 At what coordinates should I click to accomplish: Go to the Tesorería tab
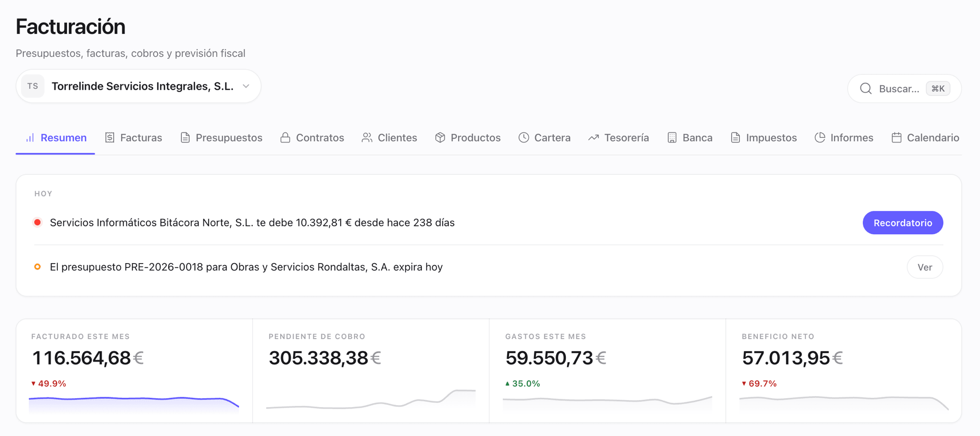coord(618,138)
